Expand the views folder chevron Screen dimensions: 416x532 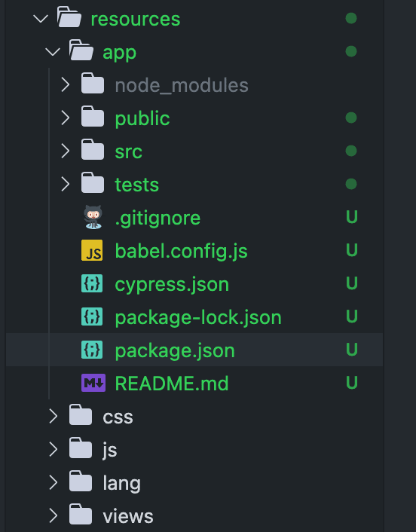tap(54, 515)
